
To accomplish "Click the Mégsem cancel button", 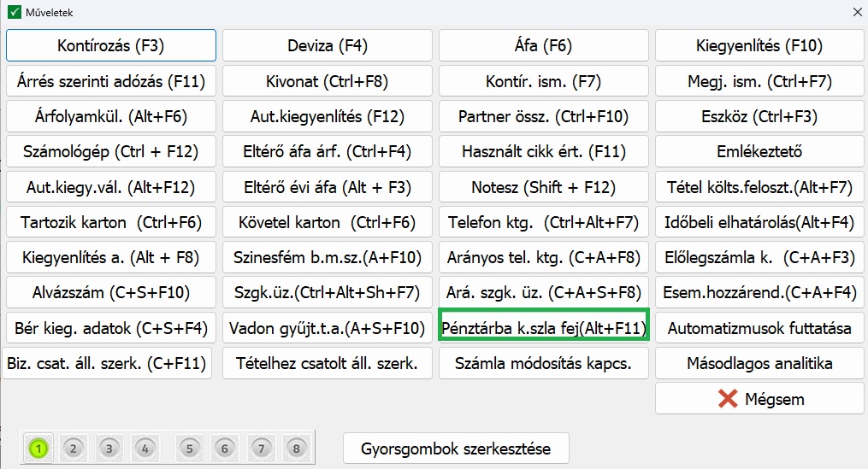I will [x=760, y=399].
